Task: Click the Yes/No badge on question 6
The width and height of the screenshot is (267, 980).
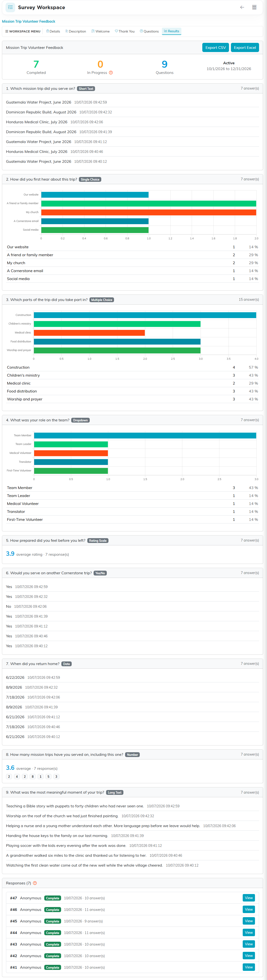Action: pos(100,573)
